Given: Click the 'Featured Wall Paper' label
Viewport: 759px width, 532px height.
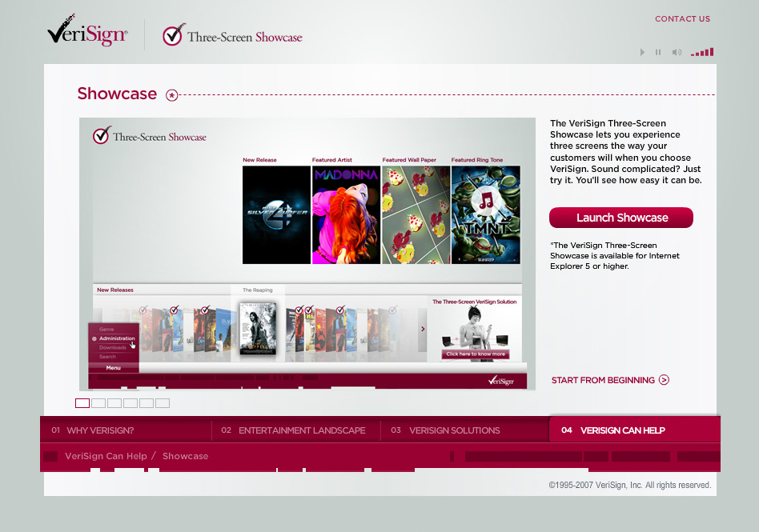Looking at the screenshot, I should tap(409, 160).
